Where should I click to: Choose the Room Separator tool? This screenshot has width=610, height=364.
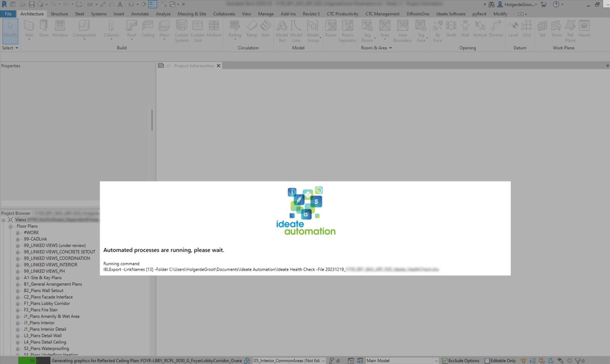(347, 31)
